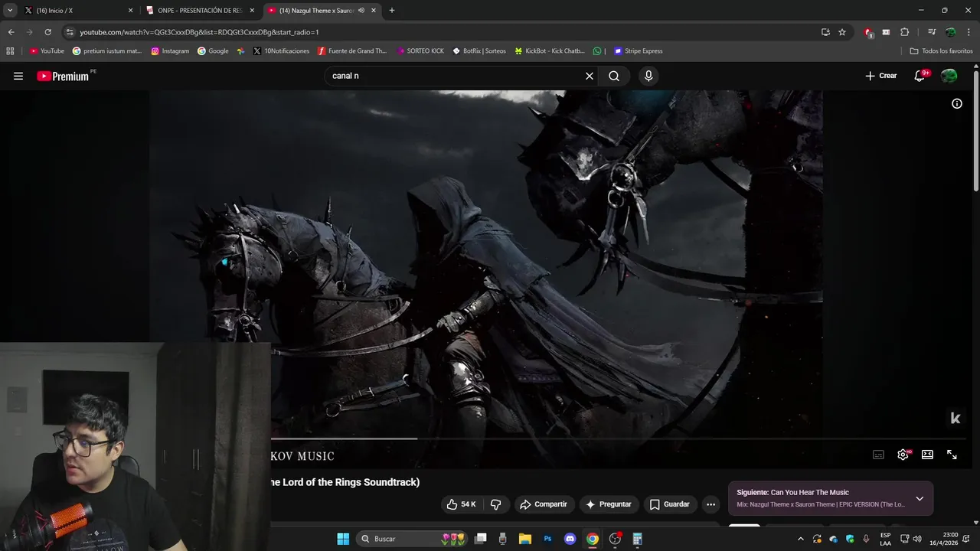Launch Photoshop from the taskbar
Image resolution: width=980 pixels, height=551 pixels.
point(547,539)
